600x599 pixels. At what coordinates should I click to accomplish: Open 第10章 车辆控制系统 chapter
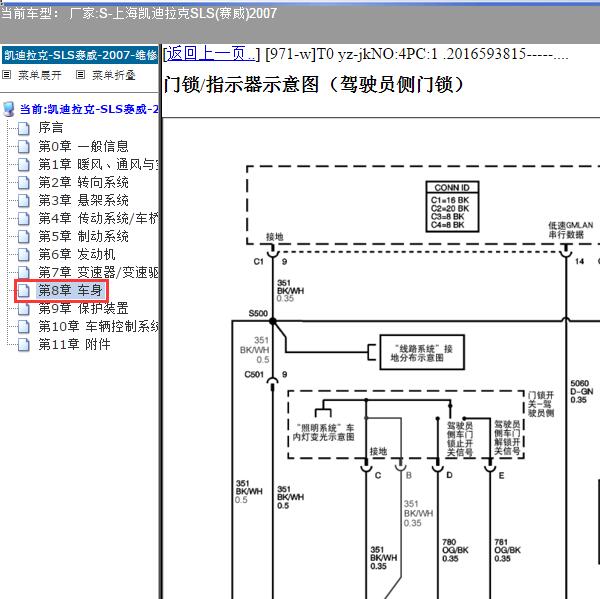[x=98, y=326]
